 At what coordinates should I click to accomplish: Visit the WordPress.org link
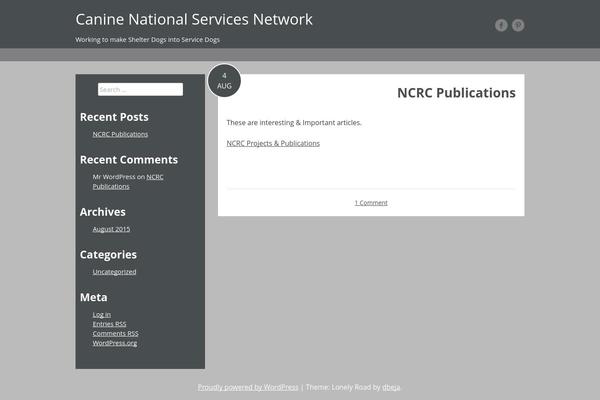click(115, 343)
